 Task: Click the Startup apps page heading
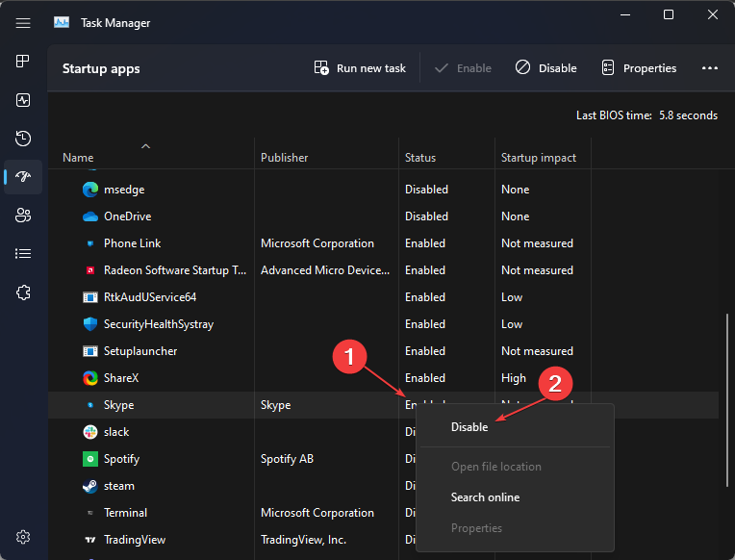[x=101, y=69]
